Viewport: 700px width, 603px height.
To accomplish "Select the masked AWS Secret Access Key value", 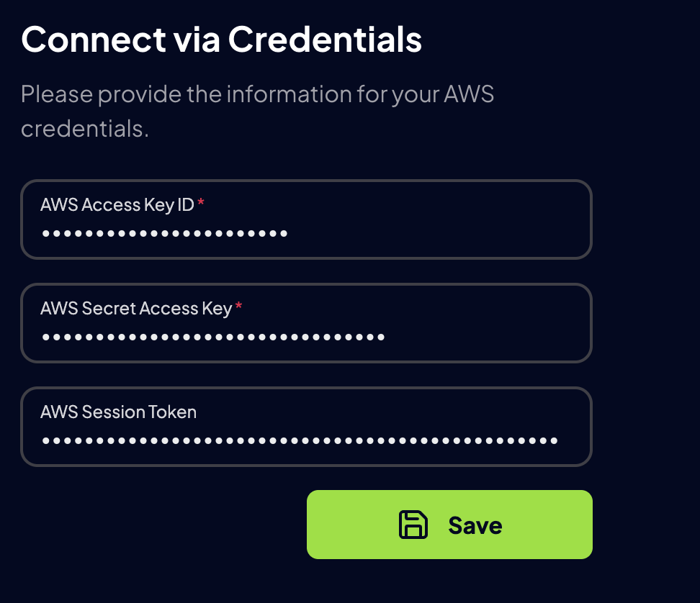I will pos(212,336).
